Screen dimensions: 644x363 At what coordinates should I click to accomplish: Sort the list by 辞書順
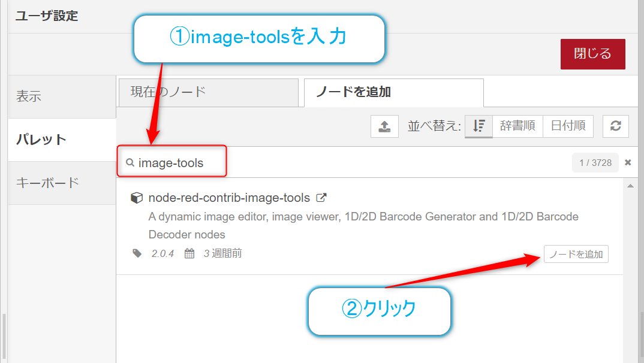(517, 126)
